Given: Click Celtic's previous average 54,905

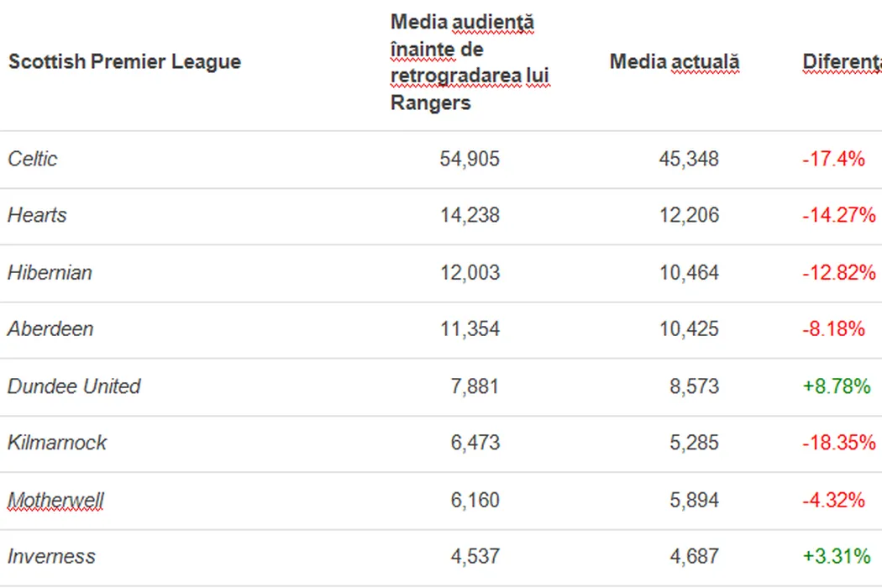Looking at the screenshot, I should 470,159.
